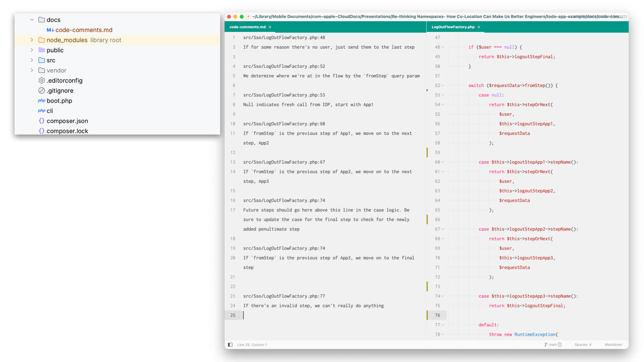The image size is (644, 362).
Task: Fold code at line 48
Action: click(443, 47)
